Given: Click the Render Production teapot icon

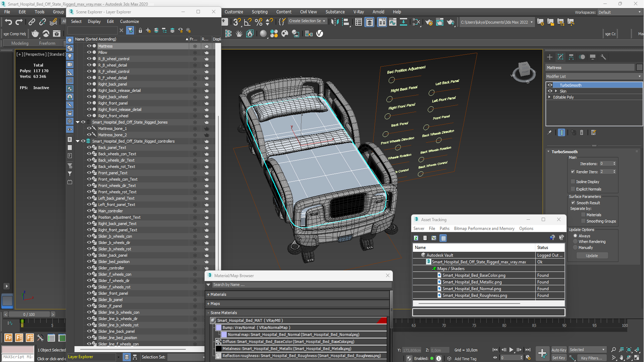Looking at the screenshot, I should tap(450, 22).
